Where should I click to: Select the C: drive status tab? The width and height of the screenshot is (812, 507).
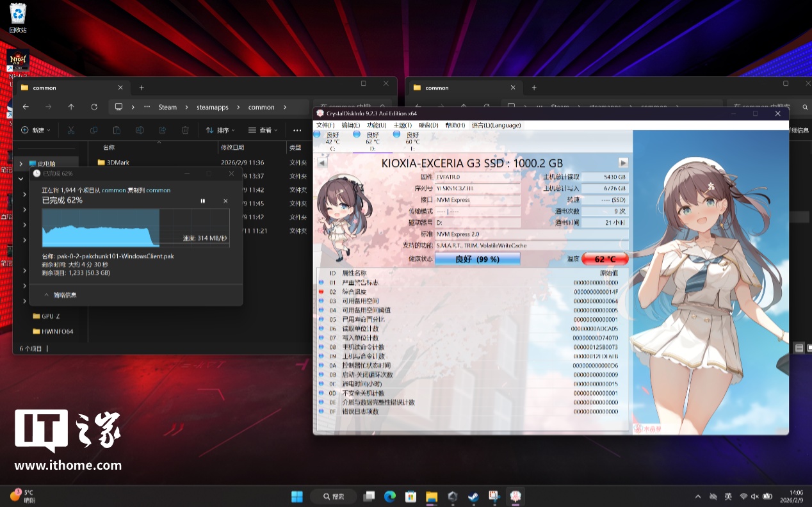[332, 141]
